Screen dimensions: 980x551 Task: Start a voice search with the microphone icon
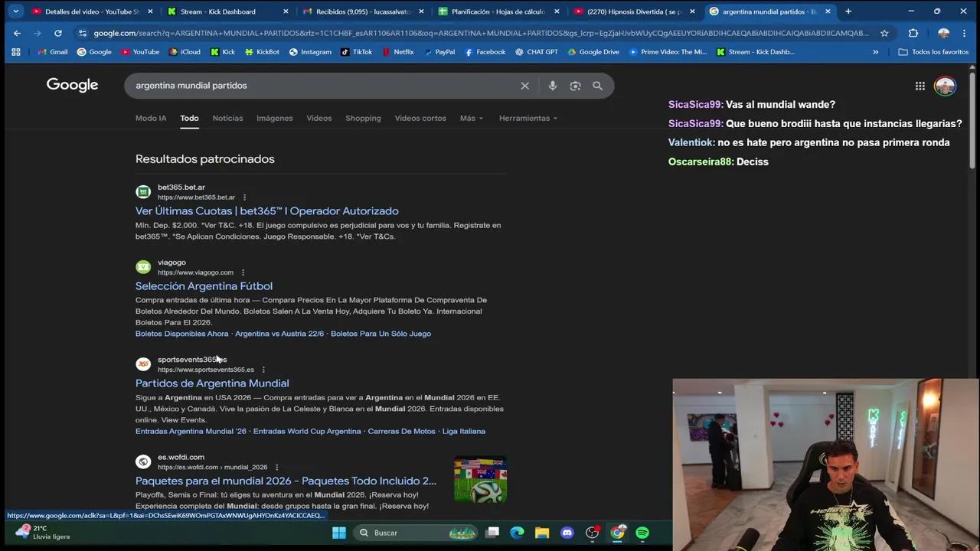(552, 85)
